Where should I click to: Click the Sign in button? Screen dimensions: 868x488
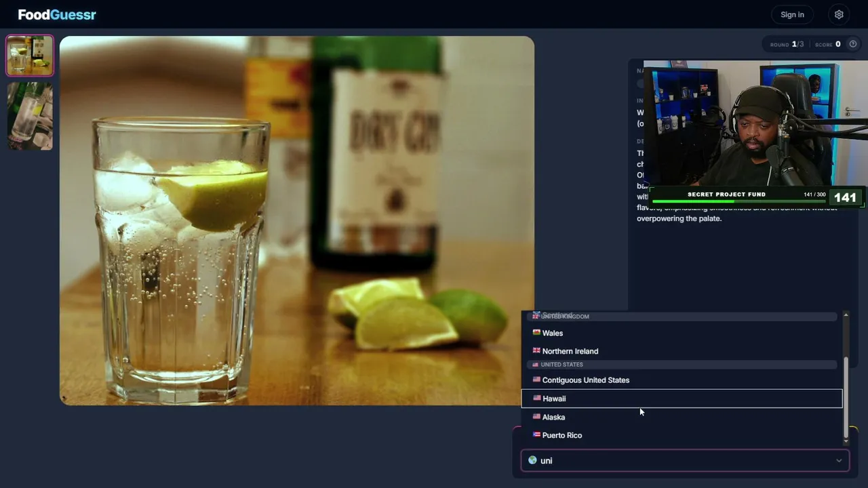pyautogui.click(x=792, y=14)
